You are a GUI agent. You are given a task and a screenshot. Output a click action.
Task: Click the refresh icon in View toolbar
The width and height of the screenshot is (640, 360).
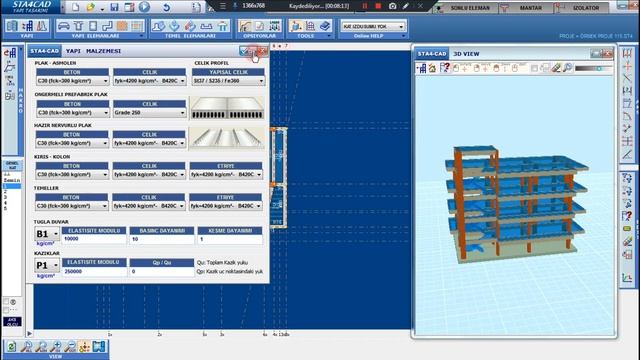[11, 347]
